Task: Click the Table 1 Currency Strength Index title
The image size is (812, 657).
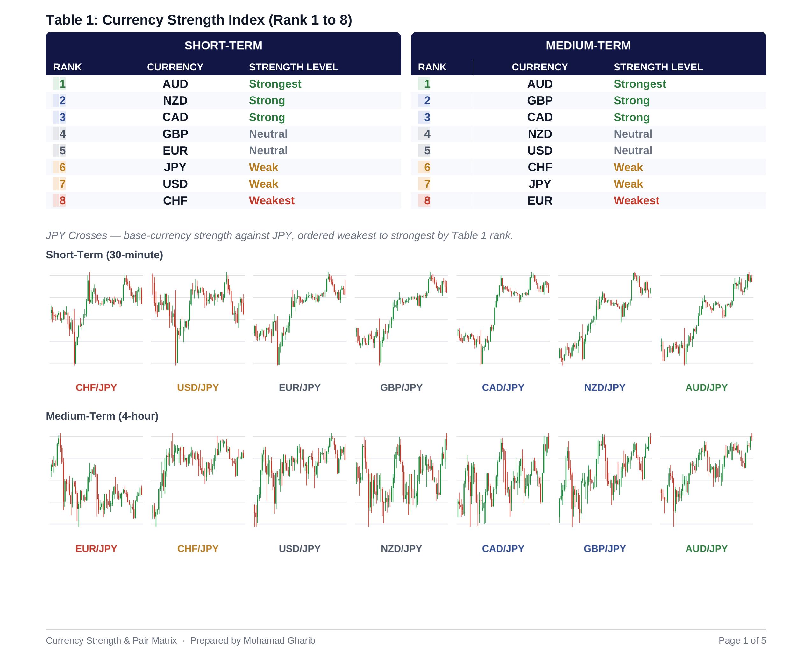Action: pos(199,20)
